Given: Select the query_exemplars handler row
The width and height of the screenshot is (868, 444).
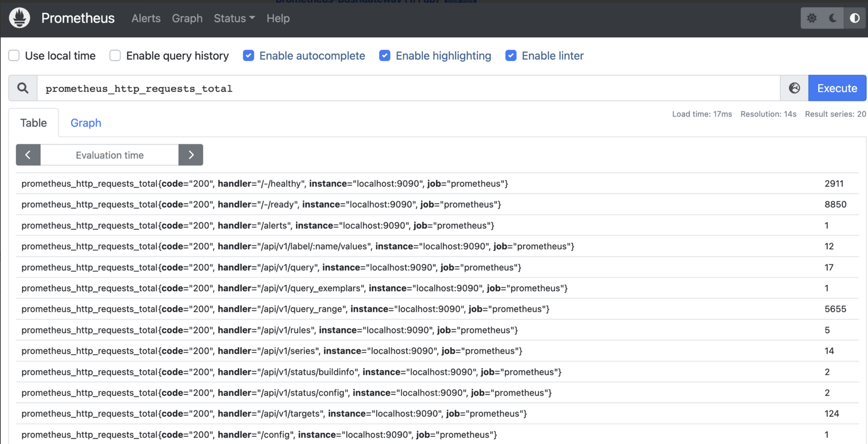Looking at the screenshot, I should tap(437, 288).
